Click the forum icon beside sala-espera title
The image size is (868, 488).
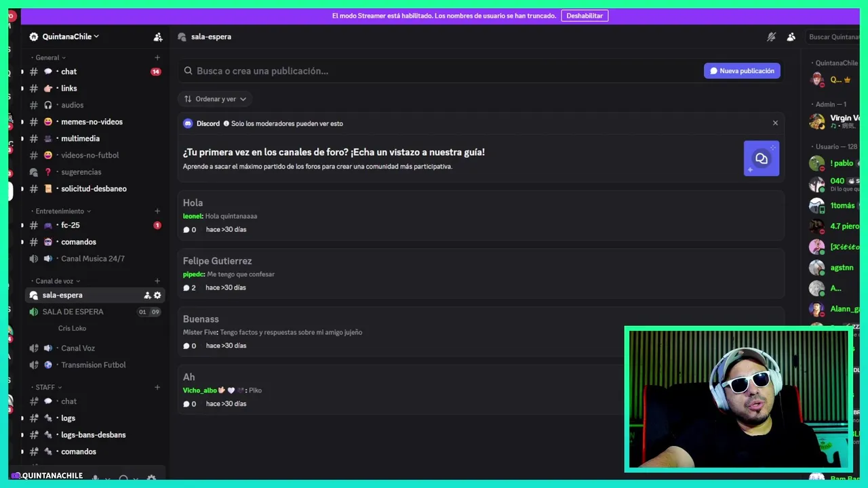pos(182,37)
